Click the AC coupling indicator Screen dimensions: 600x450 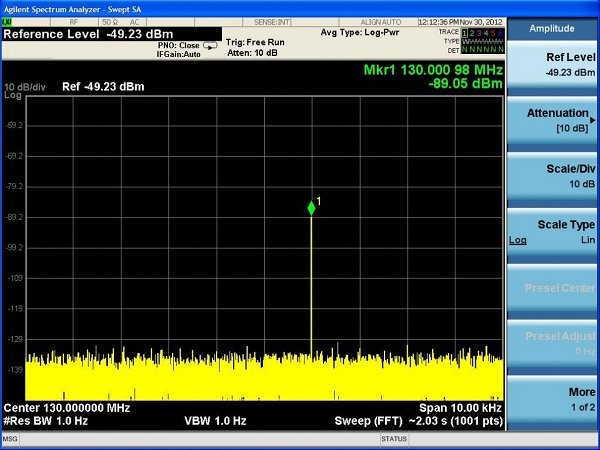pyautogui.click(x=135, y=22)
